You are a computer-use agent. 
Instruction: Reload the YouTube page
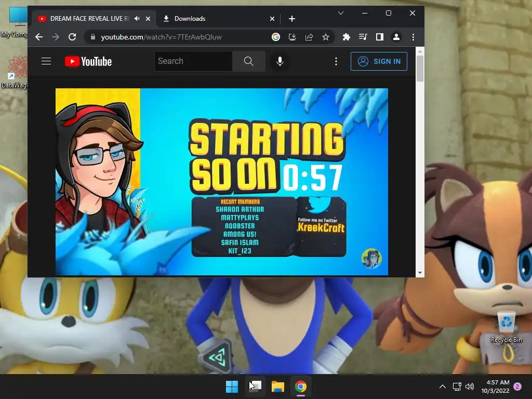tap(72, 37)
